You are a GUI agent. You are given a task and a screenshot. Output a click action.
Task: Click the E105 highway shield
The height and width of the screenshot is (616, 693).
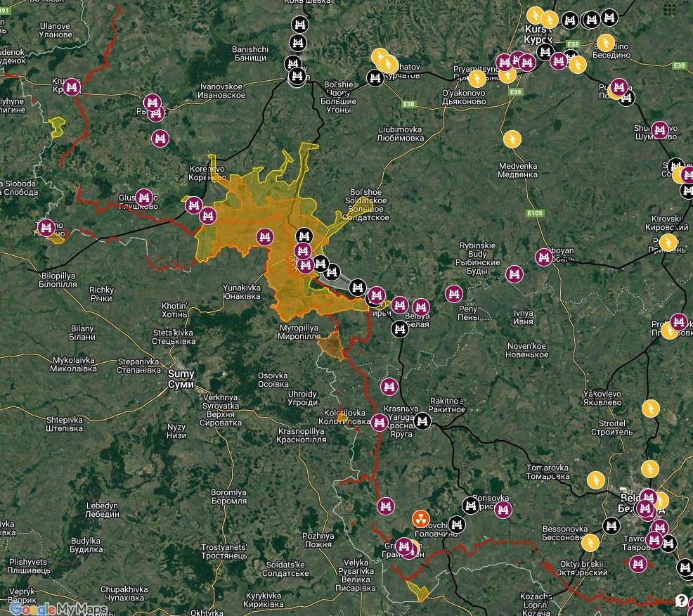pyautogui.click(x=535, y=213)
